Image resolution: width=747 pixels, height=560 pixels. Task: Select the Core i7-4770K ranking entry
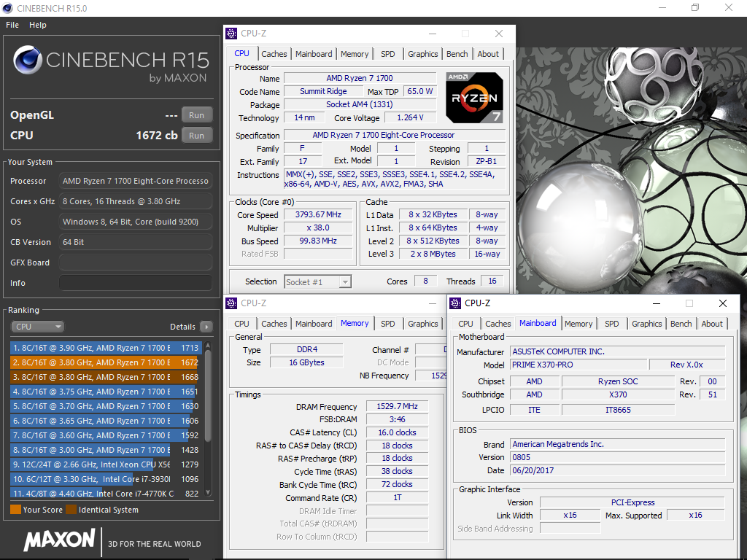tap(106, 494)
